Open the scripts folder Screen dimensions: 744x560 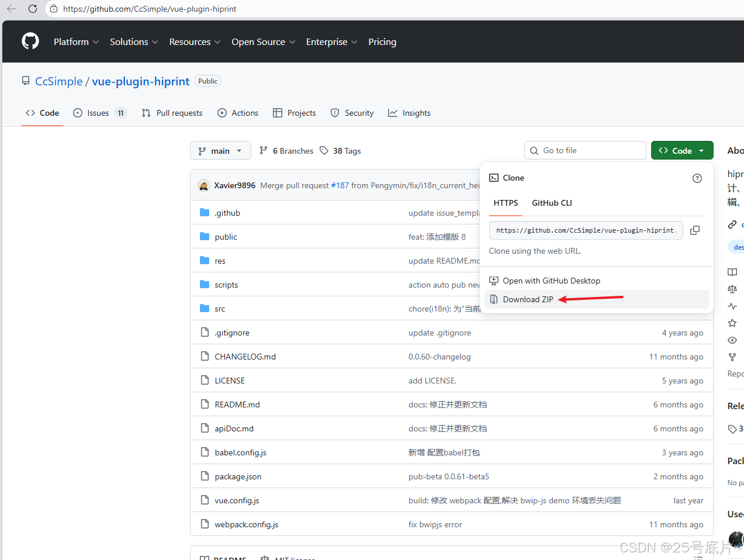226,285
